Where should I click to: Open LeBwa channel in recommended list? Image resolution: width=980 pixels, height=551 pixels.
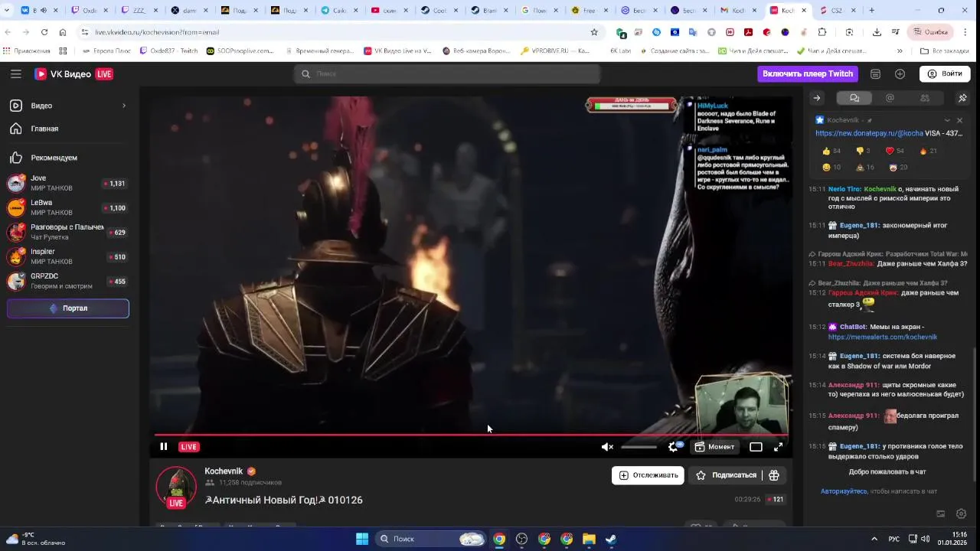(x=67, y=207)
